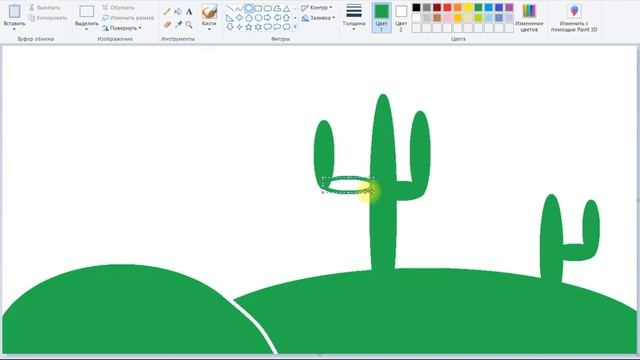
Task: Pick the brown color swatch
Action: click(437, 18)
